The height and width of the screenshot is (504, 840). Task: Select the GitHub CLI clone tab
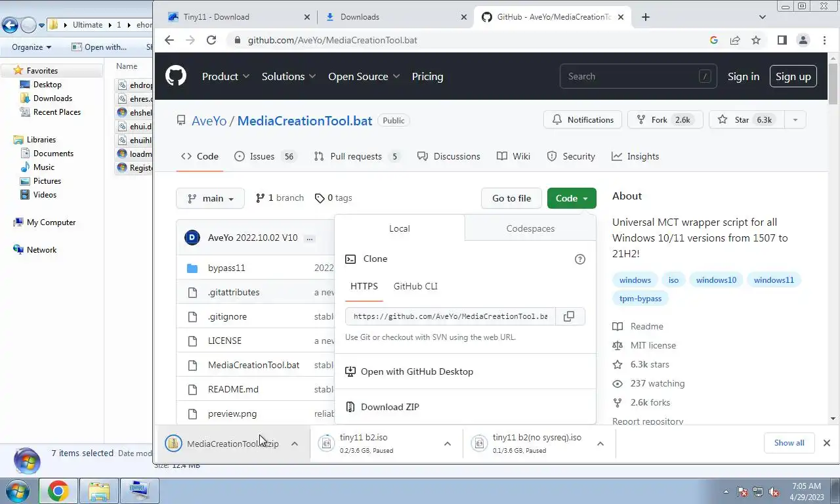(x=415, y=286)
